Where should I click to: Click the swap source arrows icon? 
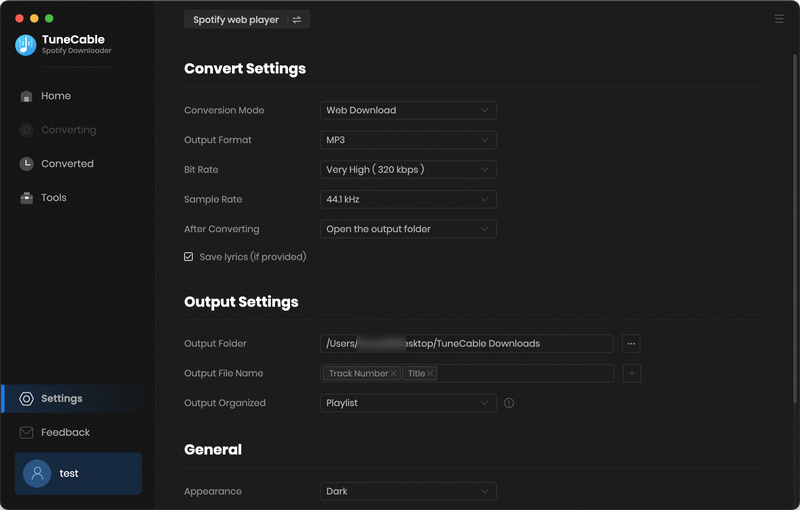[x=297, y=20]
